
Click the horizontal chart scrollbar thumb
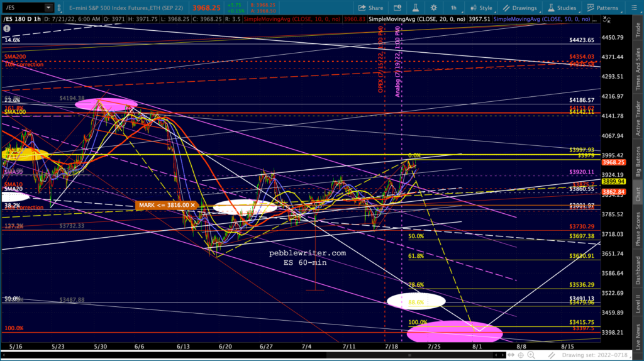[409, 355]
